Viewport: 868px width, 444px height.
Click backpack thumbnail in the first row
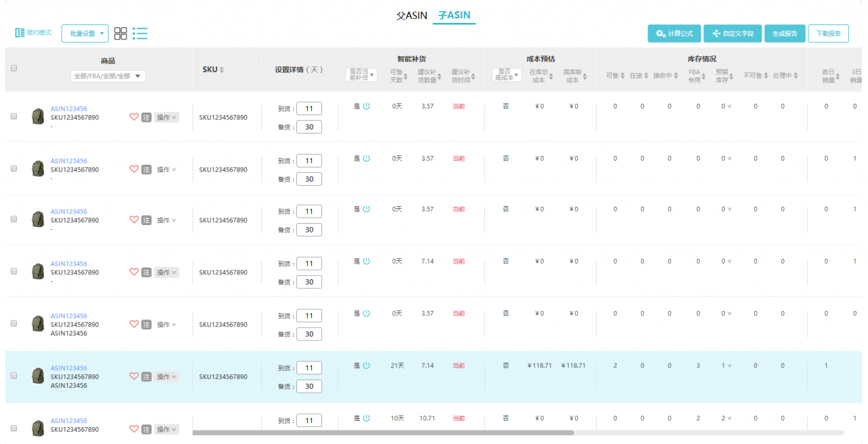coord(38,117)
